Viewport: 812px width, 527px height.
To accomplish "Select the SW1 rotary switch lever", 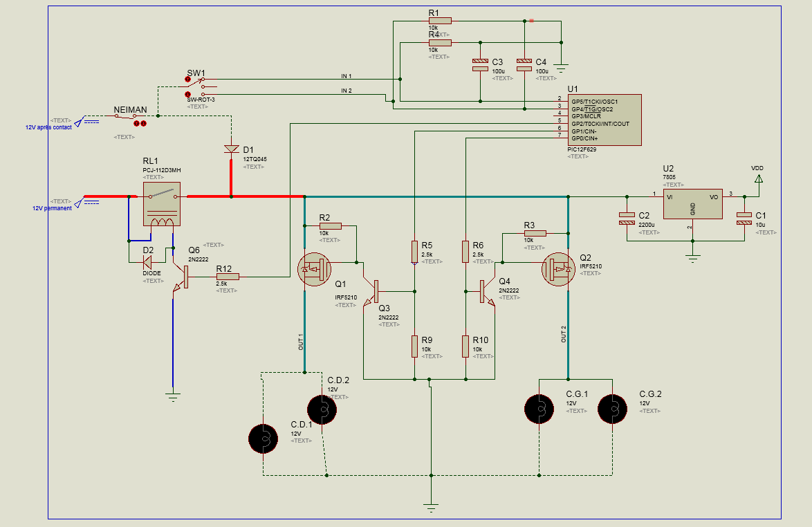I will 194,83.
